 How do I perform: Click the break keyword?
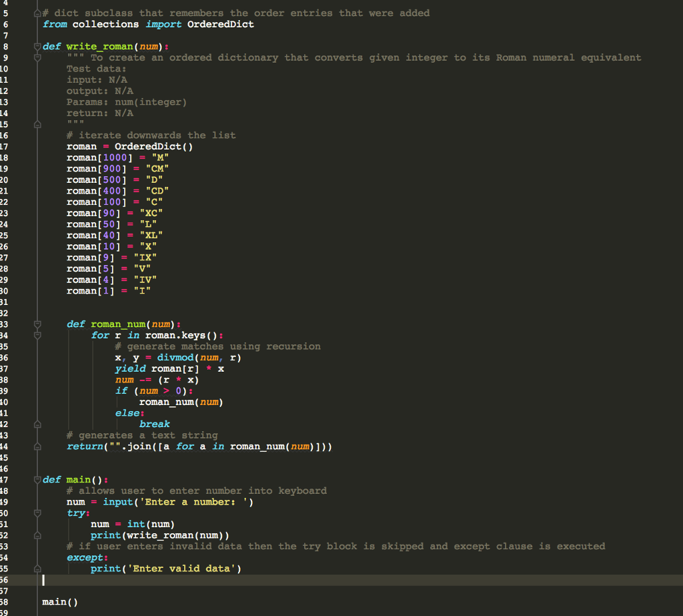click(154, 424)
